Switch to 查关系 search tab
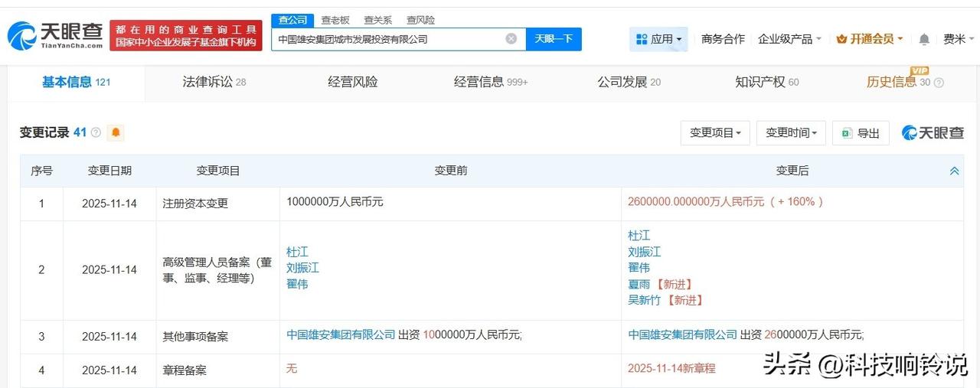 click(x=378, y=20)
